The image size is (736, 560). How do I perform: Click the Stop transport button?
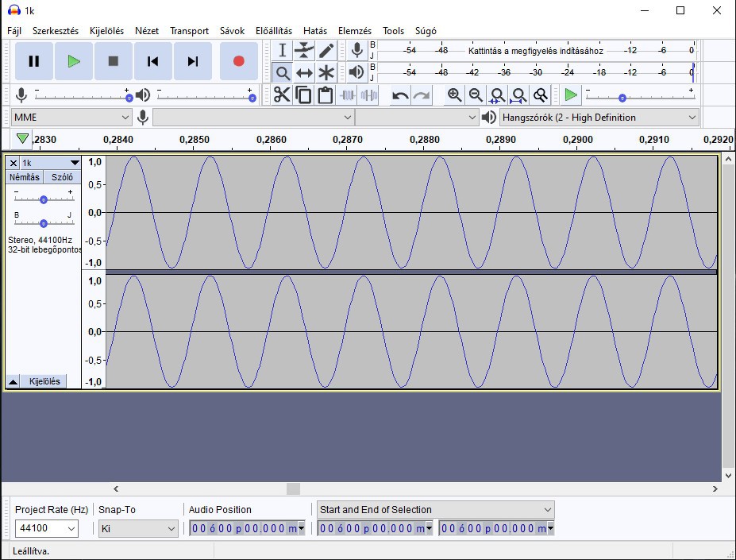tap(113, 61)
